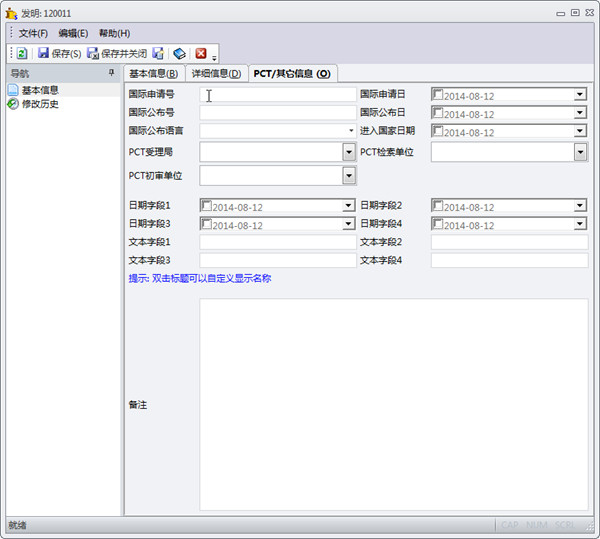Click the 文本字段3 field label
Image resolution: width=600 pixels, height=539 pixels.
point(150,261)
